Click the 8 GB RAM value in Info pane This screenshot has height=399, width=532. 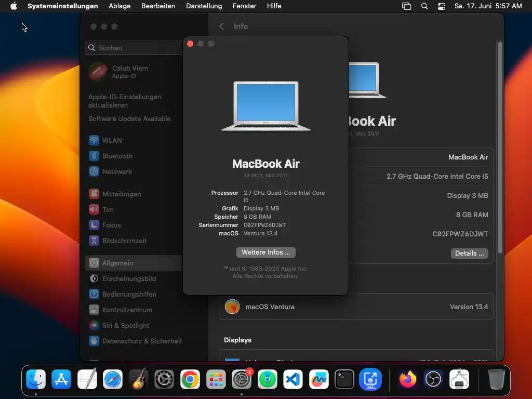click(x=472, y=215)
